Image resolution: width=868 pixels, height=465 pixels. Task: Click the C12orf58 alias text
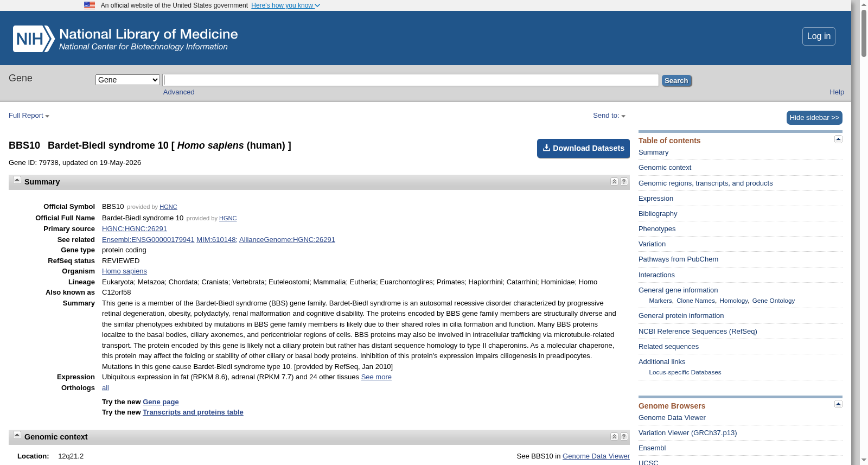tap(117, 292)
